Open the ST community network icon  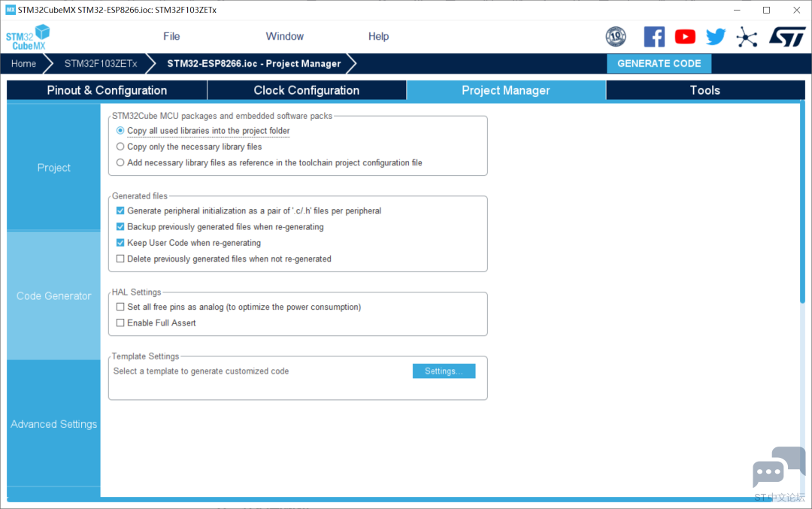747,38
